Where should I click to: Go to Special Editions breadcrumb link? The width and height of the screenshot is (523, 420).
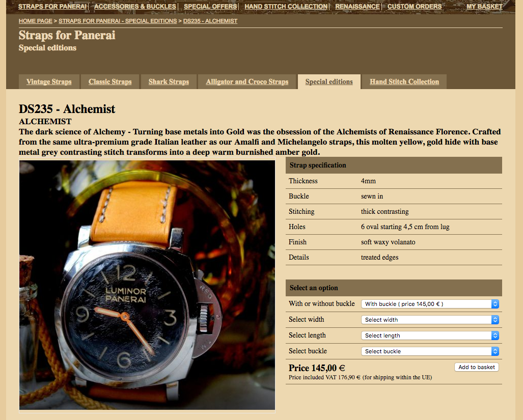pos(118,21)
